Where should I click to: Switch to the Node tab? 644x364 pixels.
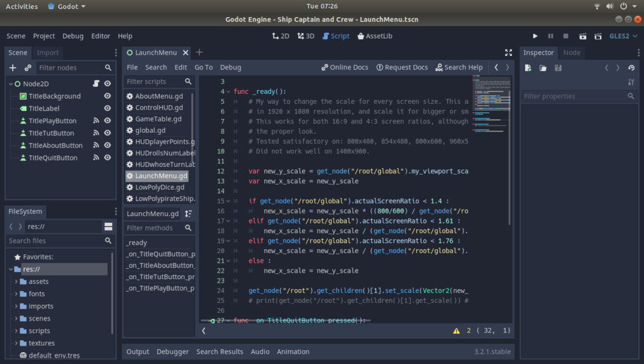coord(572,53)
